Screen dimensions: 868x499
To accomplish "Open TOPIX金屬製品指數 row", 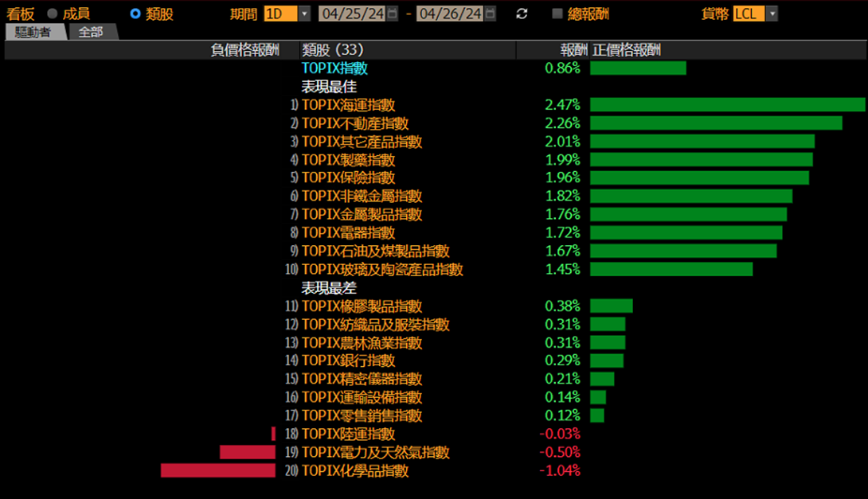I will (362, 214).
